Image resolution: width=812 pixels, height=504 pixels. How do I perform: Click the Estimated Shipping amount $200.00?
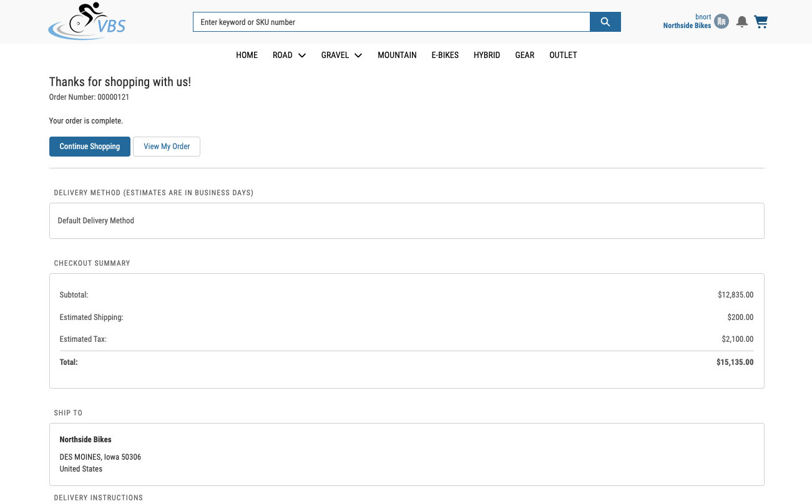click(x=740, y=317)
